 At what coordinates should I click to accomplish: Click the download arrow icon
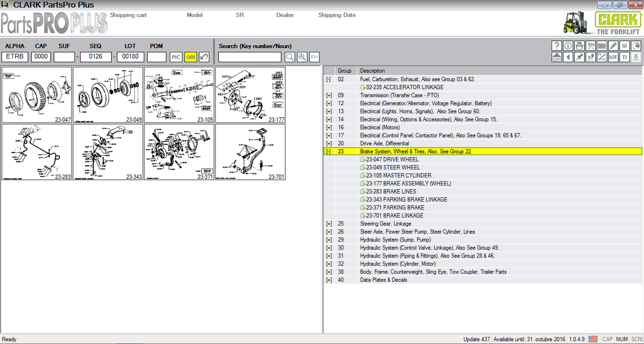(x=635, y=57)
